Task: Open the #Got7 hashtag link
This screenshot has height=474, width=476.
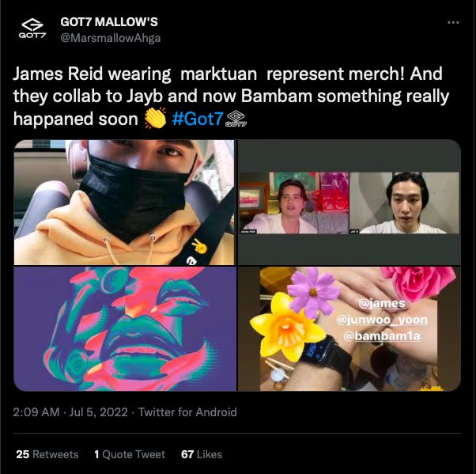Action: pyautogui.click(x=198, y=119)
